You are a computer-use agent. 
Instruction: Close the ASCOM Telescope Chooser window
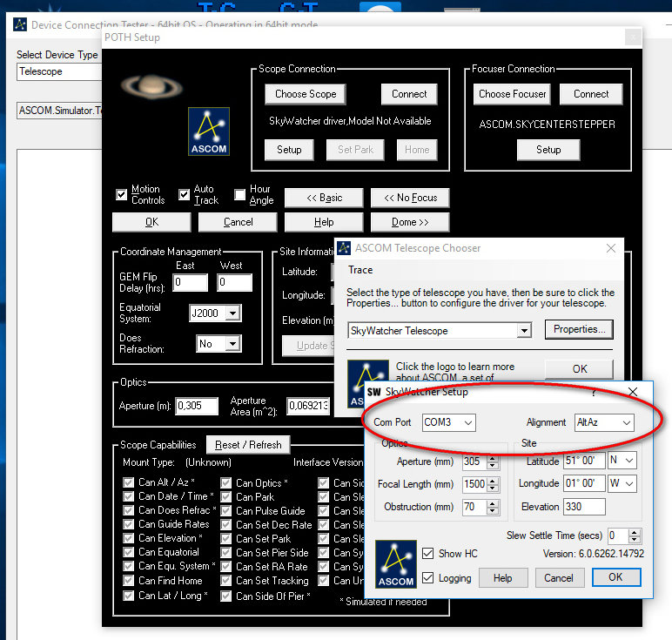(x=611, y=248)
